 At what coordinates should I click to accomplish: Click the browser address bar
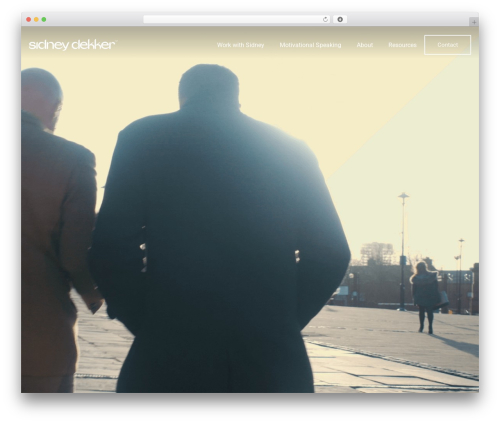(236, 19)
